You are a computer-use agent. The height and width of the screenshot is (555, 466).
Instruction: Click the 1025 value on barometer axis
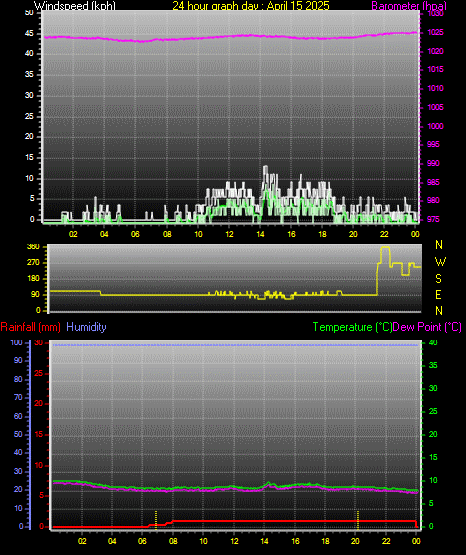click(436, 32)
